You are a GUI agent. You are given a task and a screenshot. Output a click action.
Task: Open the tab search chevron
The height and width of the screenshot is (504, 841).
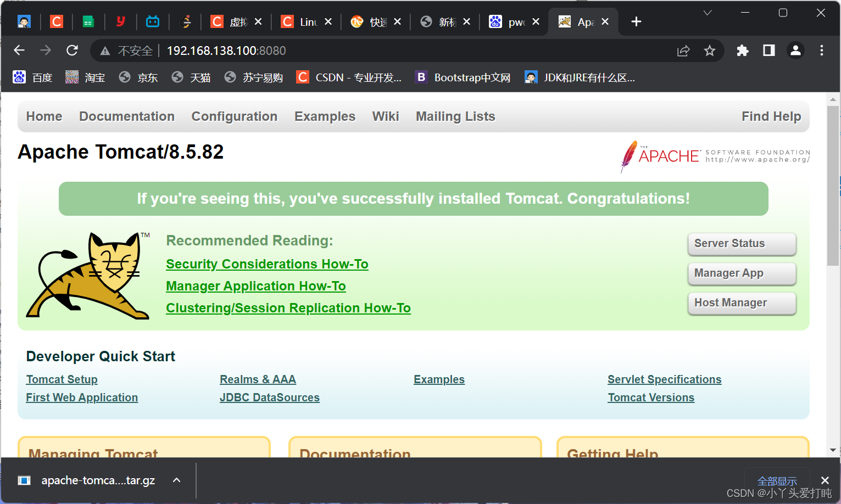click(708, 13)
